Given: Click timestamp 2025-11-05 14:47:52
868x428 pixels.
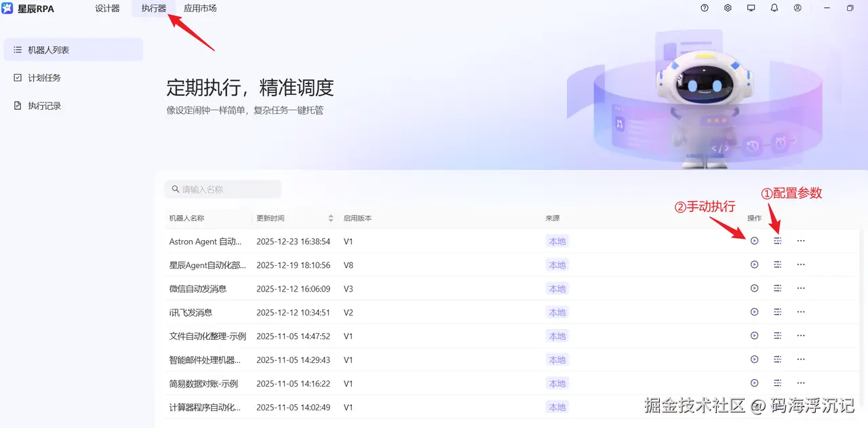Looking at the screenshot, I should (x=293, y=336).
